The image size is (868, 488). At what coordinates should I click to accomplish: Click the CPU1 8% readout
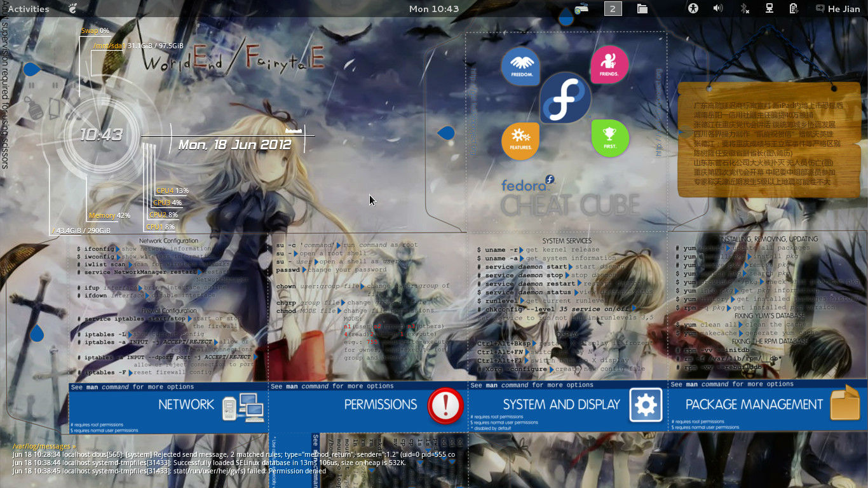(x=160, y=227)
